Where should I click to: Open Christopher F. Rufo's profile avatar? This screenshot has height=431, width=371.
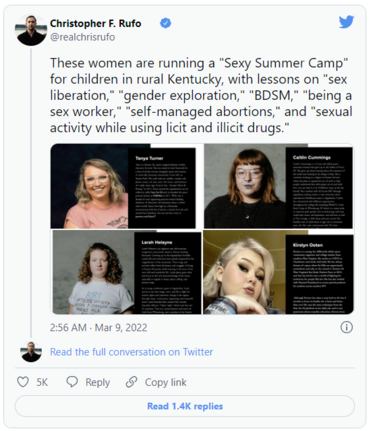pyautogui.click(x=31, y=30)
